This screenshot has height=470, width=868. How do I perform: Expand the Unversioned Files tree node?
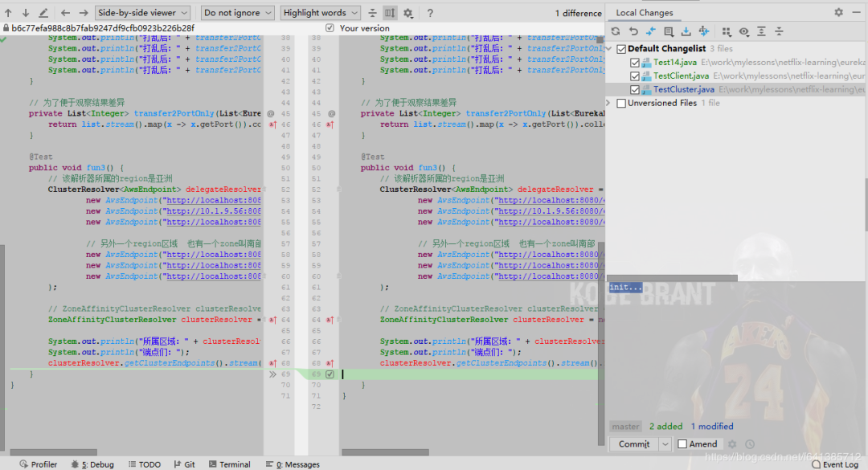(609, 103)
